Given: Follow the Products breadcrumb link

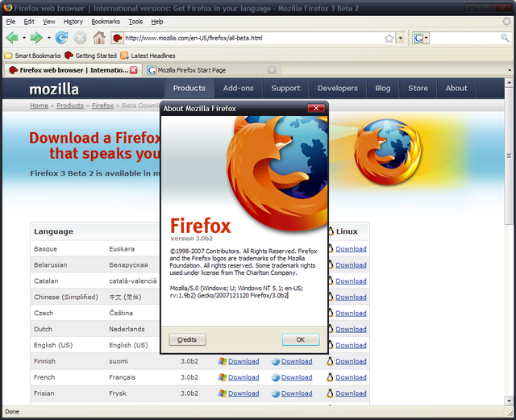Looking at the screenshot, I should click(x=70, y=106).
